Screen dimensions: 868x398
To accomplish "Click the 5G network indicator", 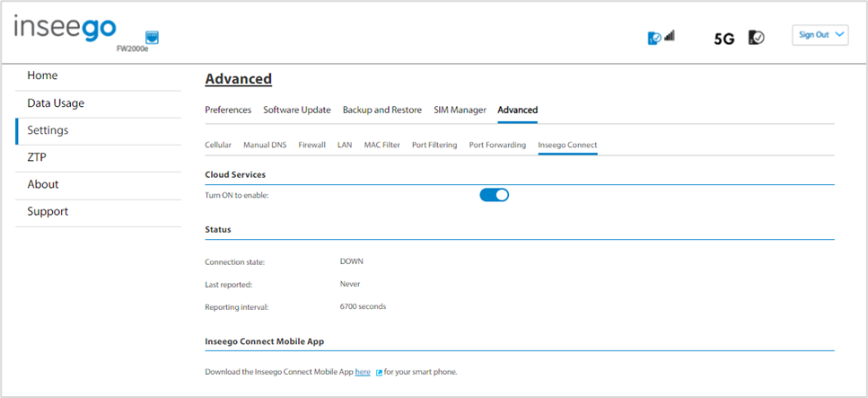I will (x=724, y=39).
